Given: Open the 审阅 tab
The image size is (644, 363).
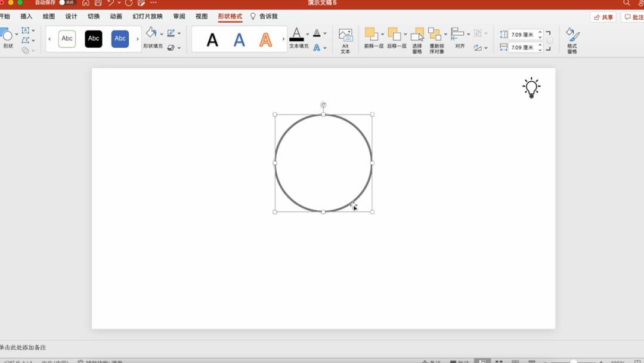Looking at the screenshot, I should coord(179,17).
